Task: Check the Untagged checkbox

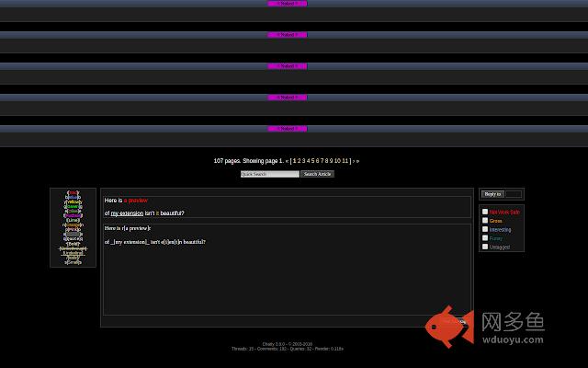Action: point(485,247)
